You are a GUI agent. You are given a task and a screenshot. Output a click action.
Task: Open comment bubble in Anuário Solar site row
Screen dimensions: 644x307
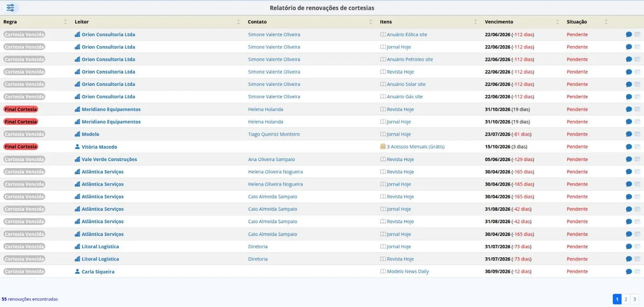pos(629,84)
